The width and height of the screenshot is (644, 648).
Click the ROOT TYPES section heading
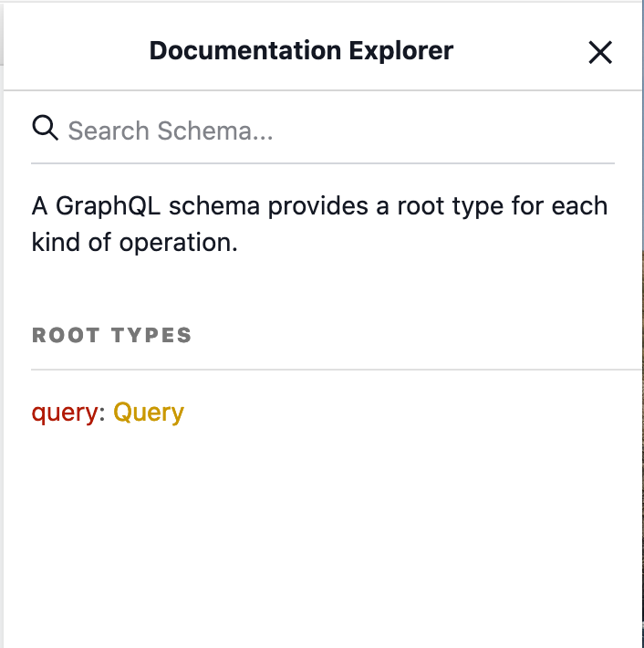pyautogui.click(x=112, y=335)
